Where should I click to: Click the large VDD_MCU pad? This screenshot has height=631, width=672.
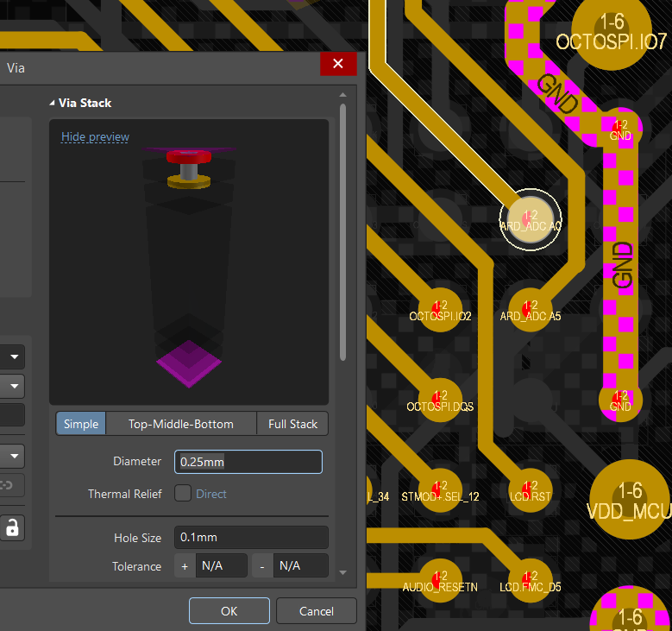click(631, 498)
